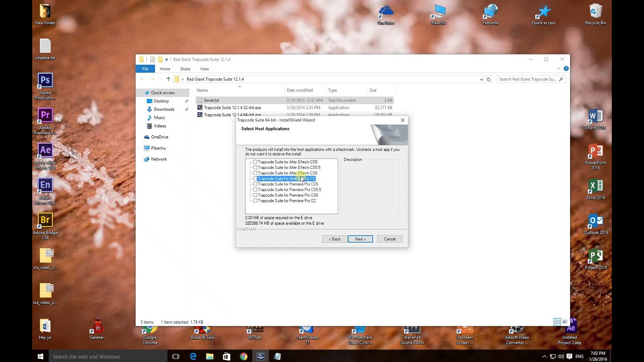Image resolution: width=644 pixels, height=362 pixels.
Task: Check Trapcode Suite for Premiere Pro CS6
Action: [x=255, y=195]
